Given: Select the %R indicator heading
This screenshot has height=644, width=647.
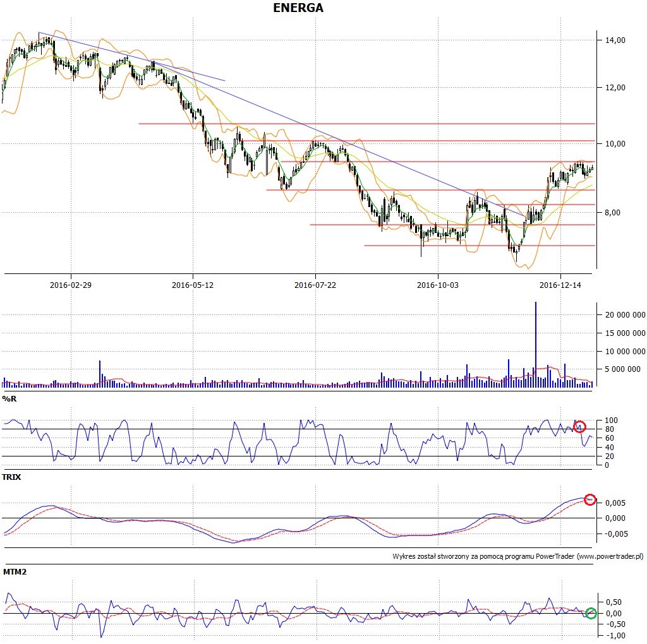Looking at the screenshot, I should point(9,398).
